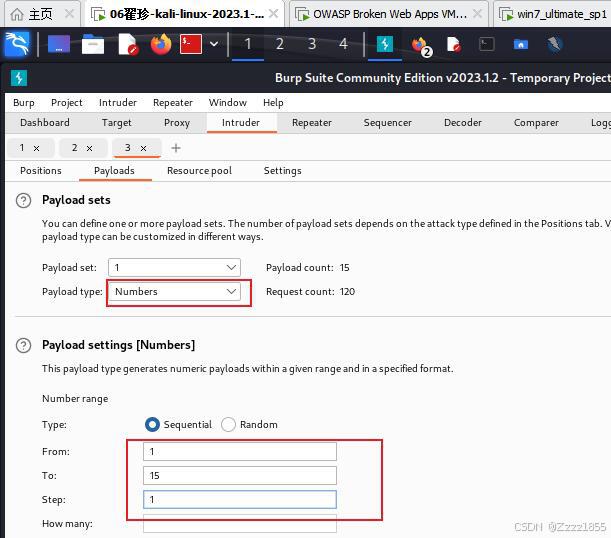Switch to the Comparer tab
Screen dimensions: 611x538
click(x=536, y=123)
